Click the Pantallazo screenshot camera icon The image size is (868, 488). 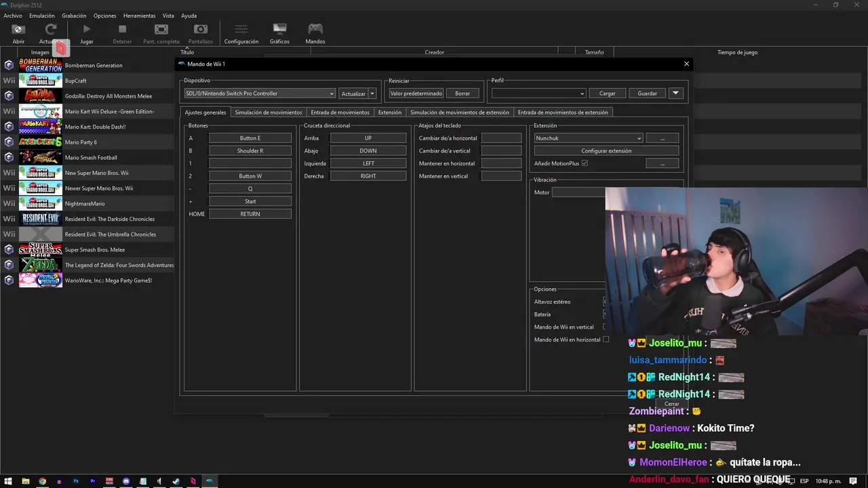coord(200,29)
